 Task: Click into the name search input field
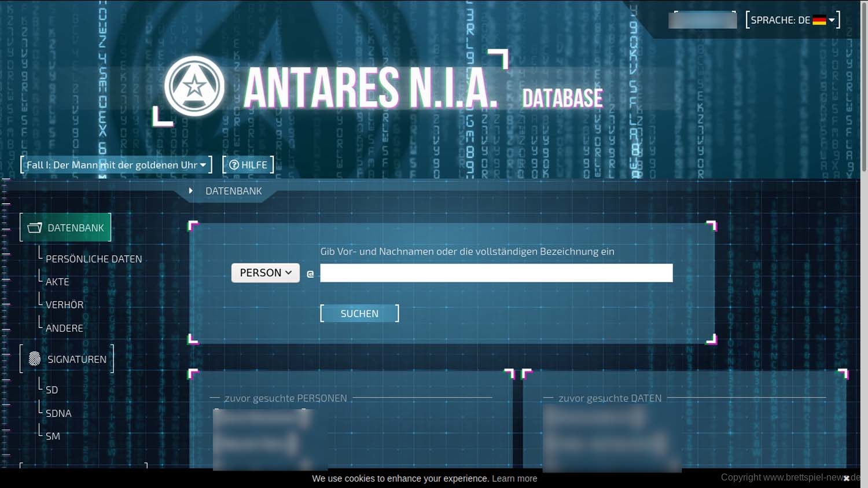[496, 273]
